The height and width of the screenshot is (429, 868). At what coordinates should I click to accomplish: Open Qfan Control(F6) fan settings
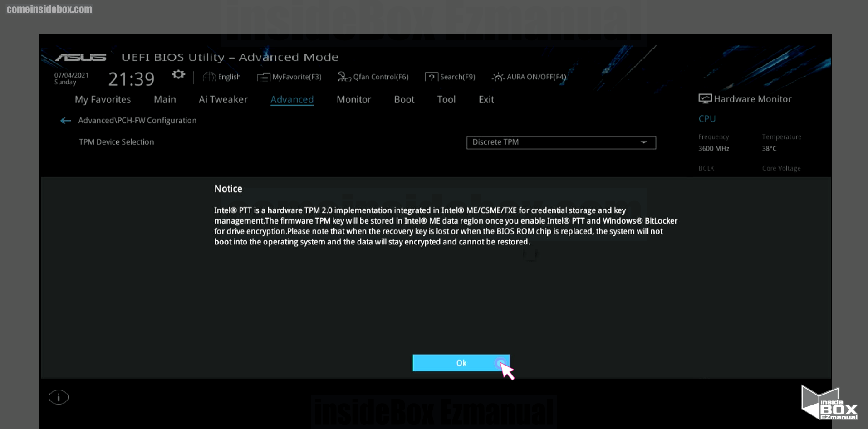373,77
